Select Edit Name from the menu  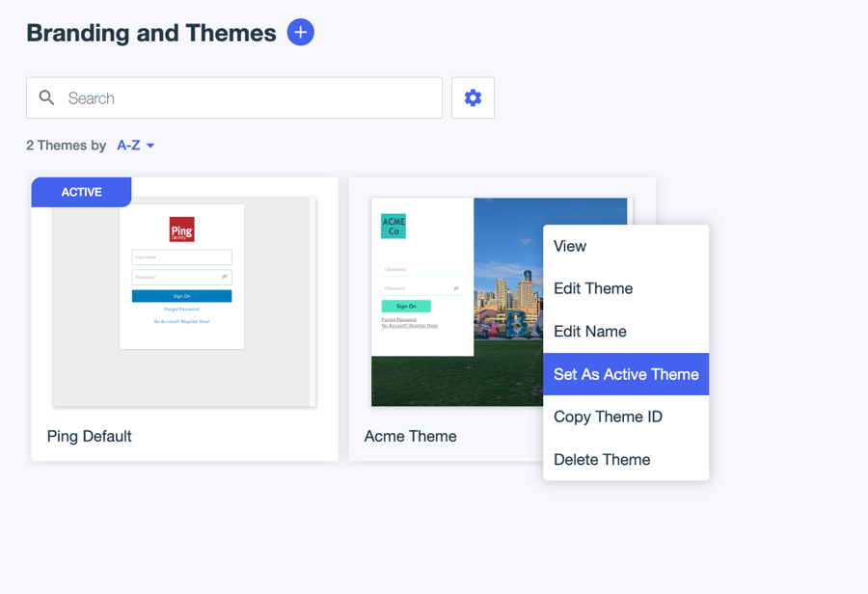pyautogui.click(x=590, y=332)
